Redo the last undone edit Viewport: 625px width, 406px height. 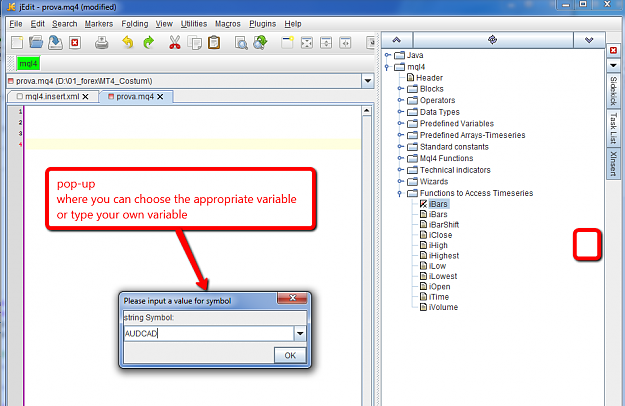(149, 42)
